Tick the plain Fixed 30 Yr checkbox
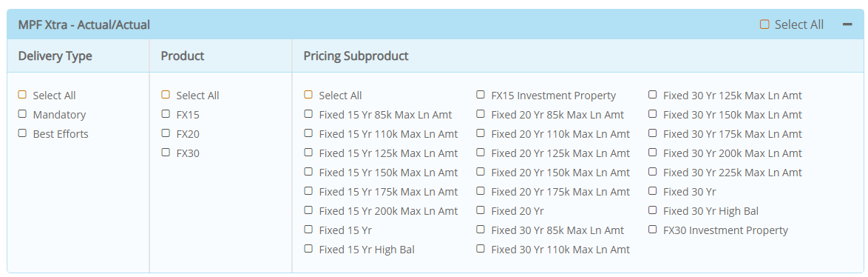Viewport: 868px width, 277px height. (653, 191)
